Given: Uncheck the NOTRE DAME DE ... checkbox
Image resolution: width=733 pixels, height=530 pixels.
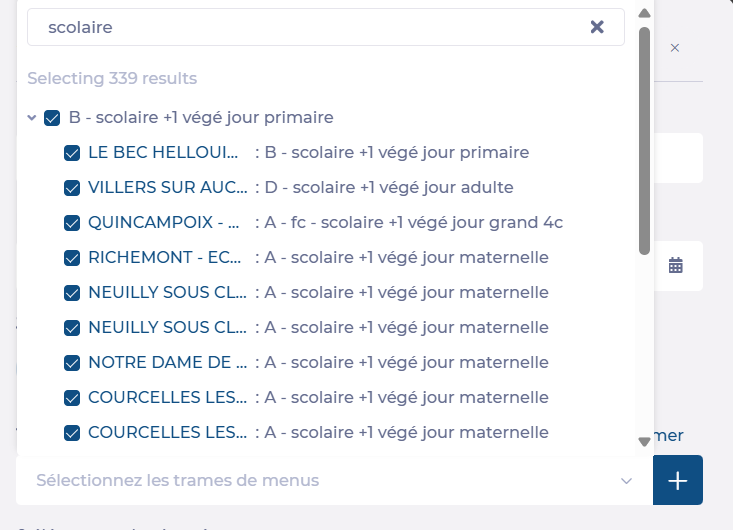Looking at the screenshot, I should click(72, 363).
